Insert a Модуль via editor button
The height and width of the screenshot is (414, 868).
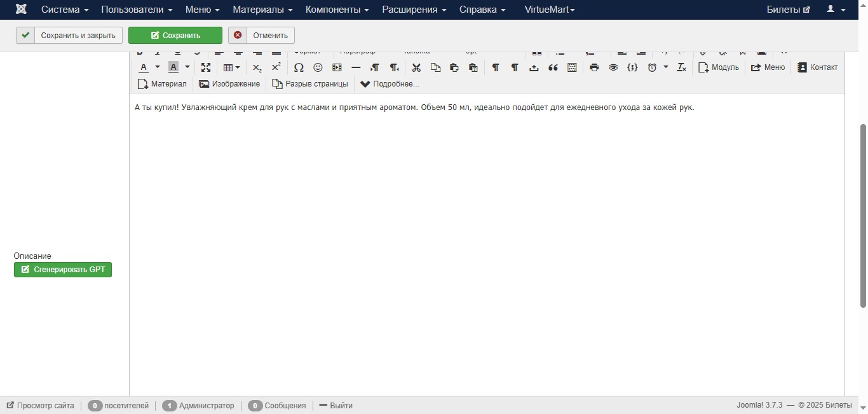[719, 67]
